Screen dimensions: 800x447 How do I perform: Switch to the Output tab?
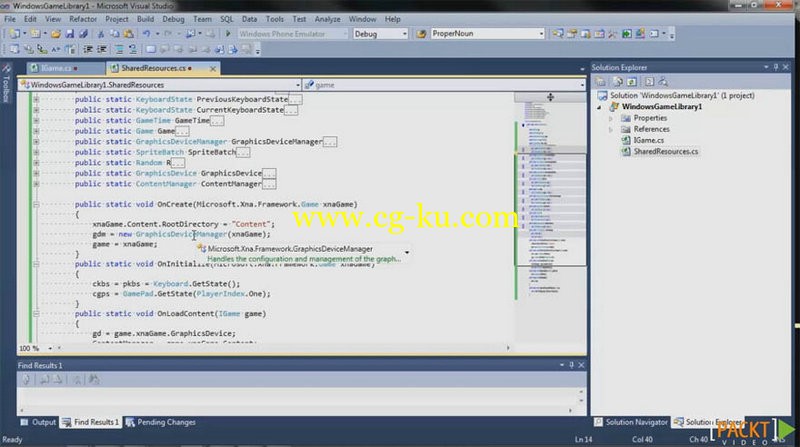[38, 423]
